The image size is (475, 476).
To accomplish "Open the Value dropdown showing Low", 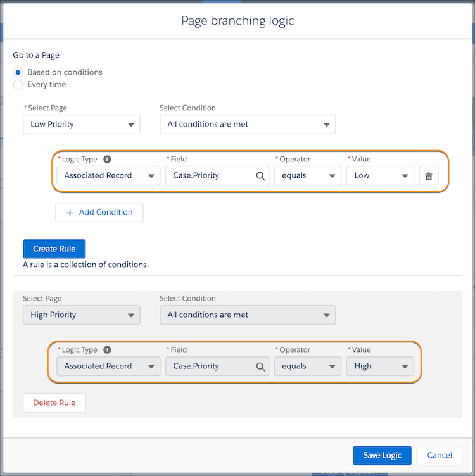I will point(380,176).
